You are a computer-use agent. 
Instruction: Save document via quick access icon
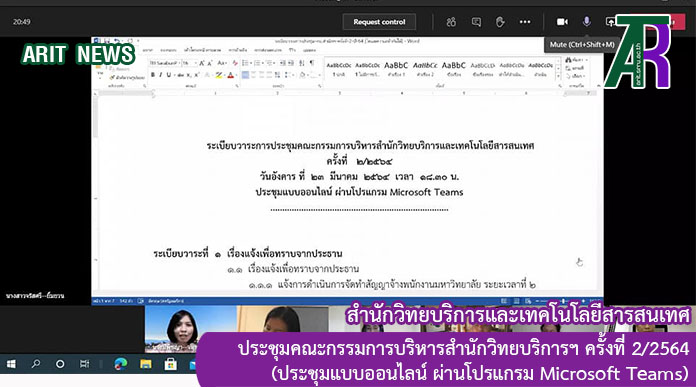107,40
